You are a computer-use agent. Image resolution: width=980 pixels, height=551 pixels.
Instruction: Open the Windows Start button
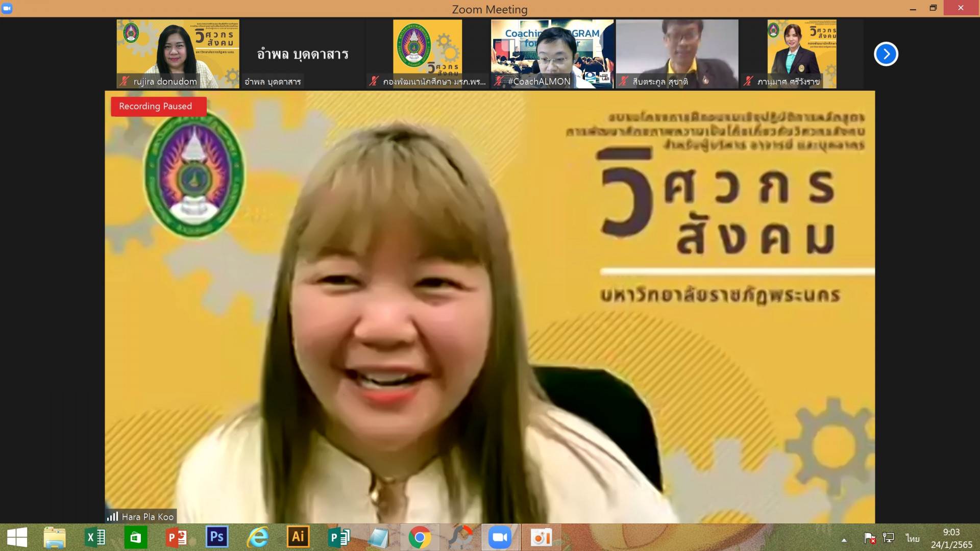tap(17, 537)
